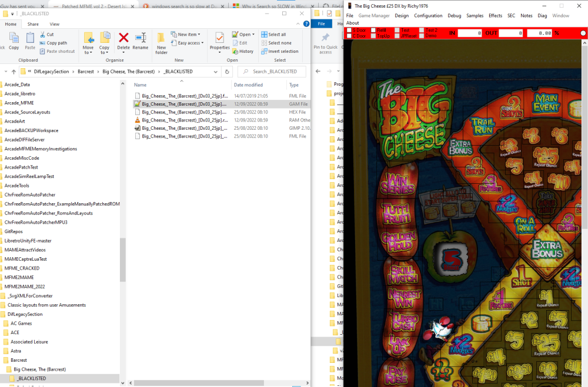Click the New folder icon
The image size is (588, 387).
tap(161, 38)
